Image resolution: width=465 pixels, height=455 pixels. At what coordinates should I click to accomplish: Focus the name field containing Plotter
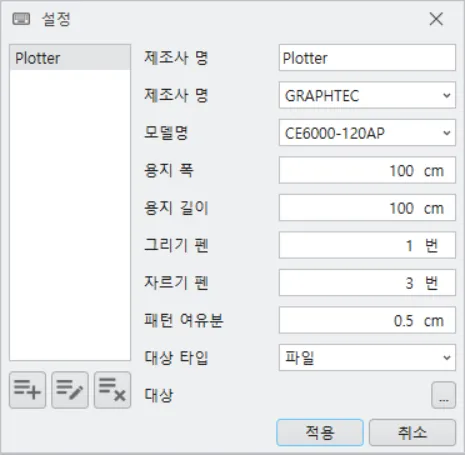pos(367,58)
